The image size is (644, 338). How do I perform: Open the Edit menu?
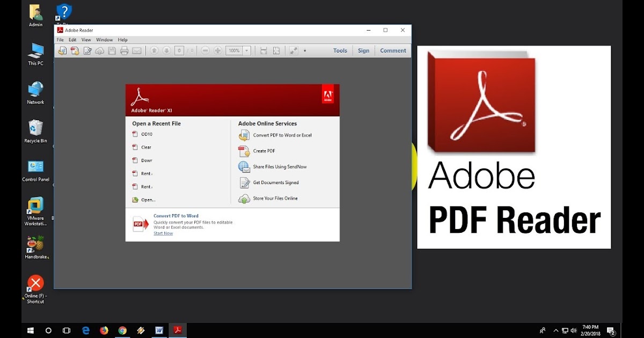[72, 40]
